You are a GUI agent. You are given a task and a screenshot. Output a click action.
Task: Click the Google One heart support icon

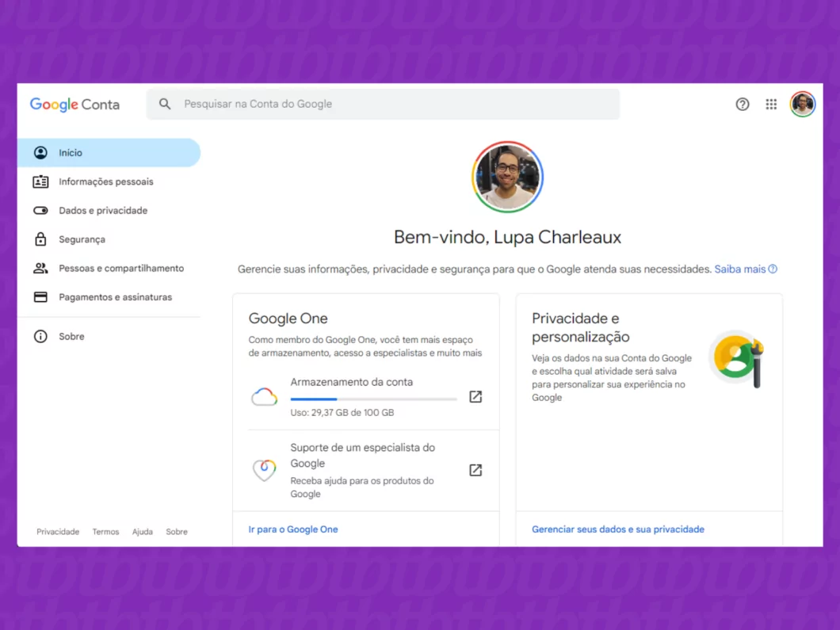pos(265,470)
